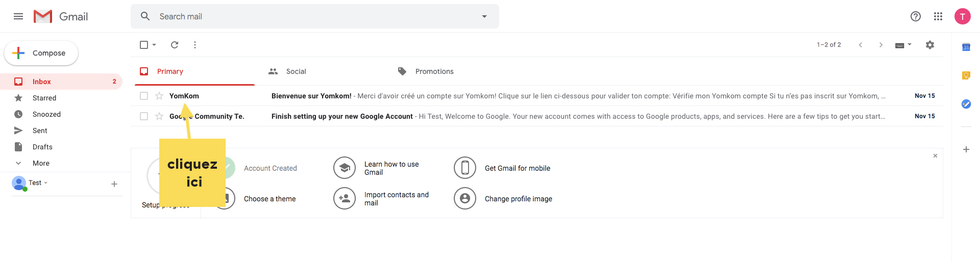This screenshot has width=980, height=262.
Task: Click the Test hangouts user dropdown
Action: click(38, 182)
